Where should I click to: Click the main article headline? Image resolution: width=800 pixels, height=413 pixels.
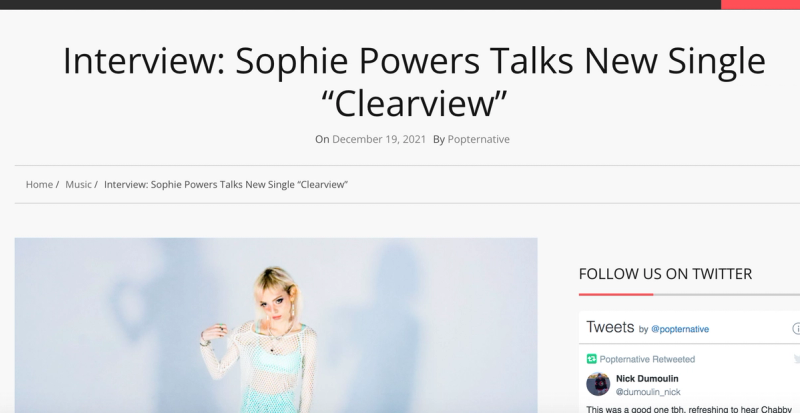click(x=414, y=82)
